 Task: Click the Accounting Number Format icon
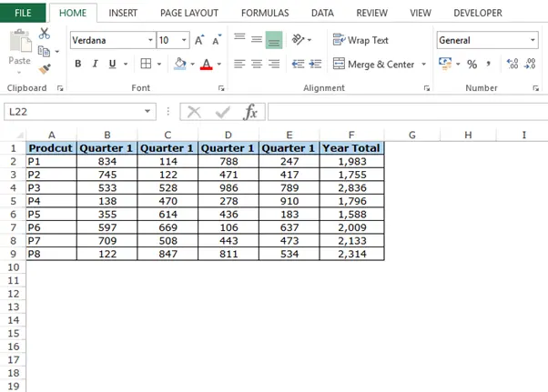[x=445, y=64]
